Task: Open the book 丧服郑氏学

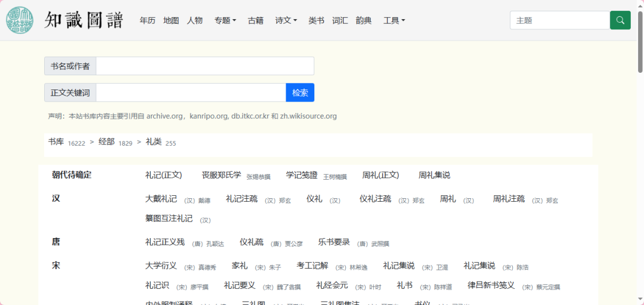Action: pos(221,175)
